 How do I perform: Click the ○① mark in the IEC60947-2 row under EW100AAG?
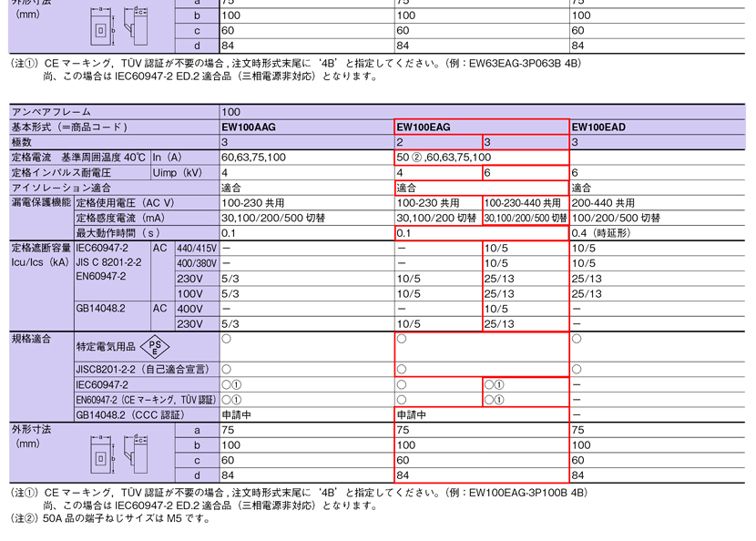click(x=231, y=384)
